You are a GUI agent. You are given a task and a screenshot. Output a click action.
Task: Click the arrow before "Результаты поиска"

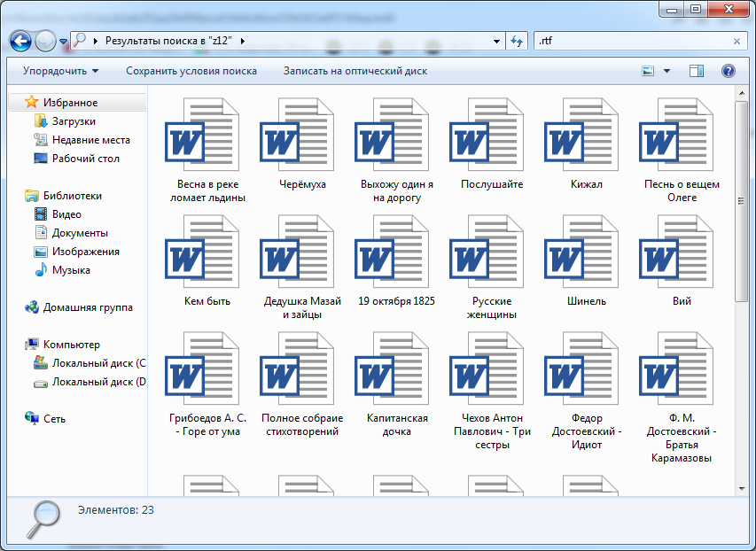96,41
